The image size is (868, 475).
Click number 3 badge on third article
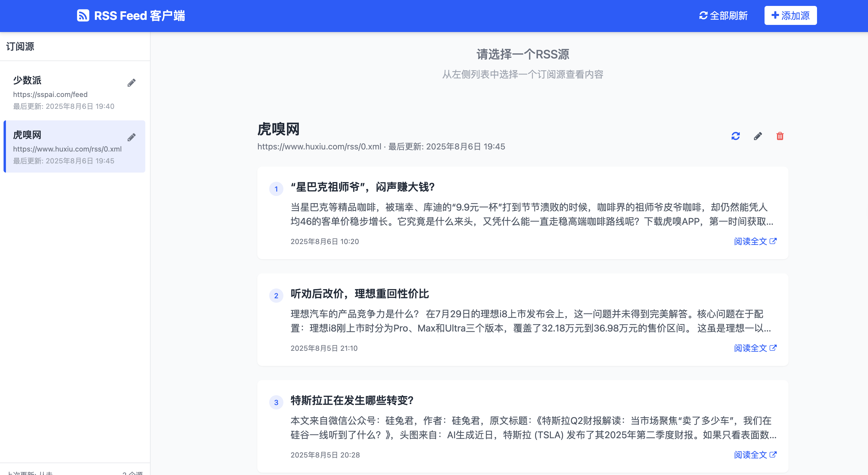click(276, 402)
